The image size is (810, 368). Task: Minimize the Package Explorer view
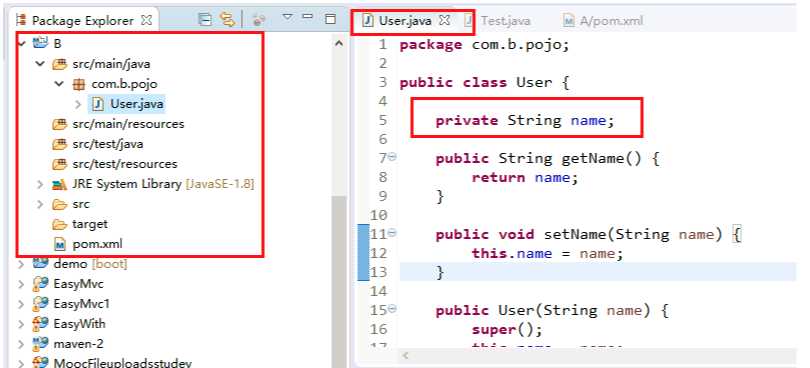coord(308,17)
